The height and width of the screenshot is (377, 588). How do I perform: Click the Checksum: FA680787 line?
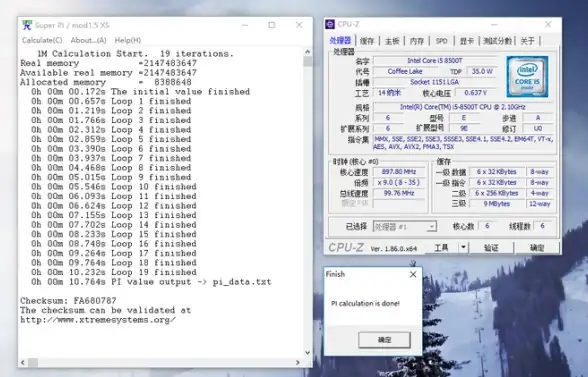68,301
